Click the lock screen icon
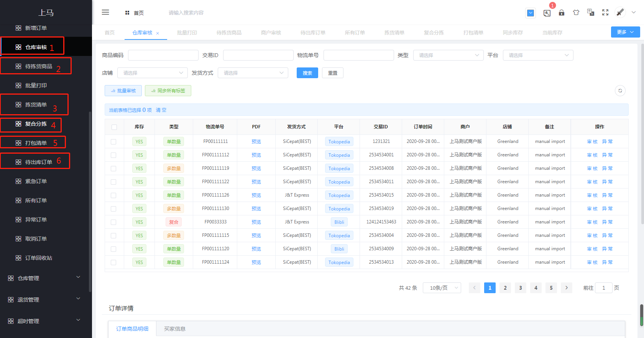 click(x=562, y=13)
